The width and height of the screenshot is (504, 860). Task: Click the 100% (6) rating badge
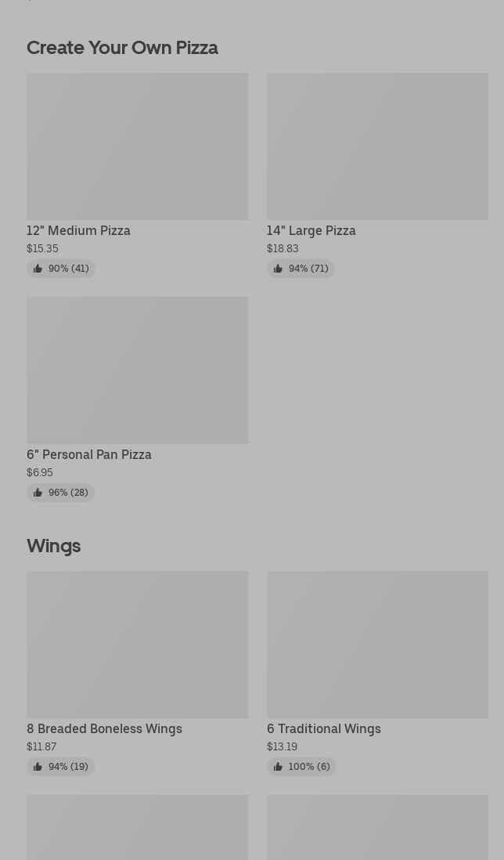[x=301, y=766]
